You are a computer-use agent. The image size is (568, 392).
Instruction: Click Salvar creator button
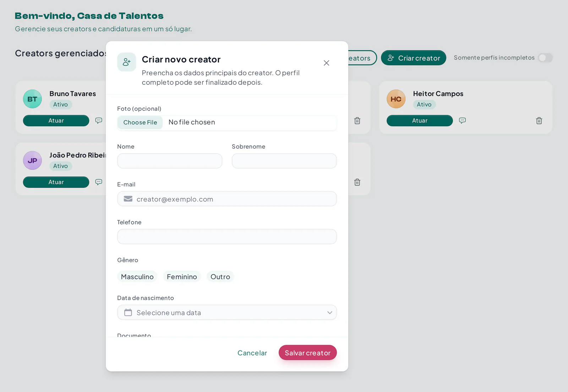tap(307, 353)
